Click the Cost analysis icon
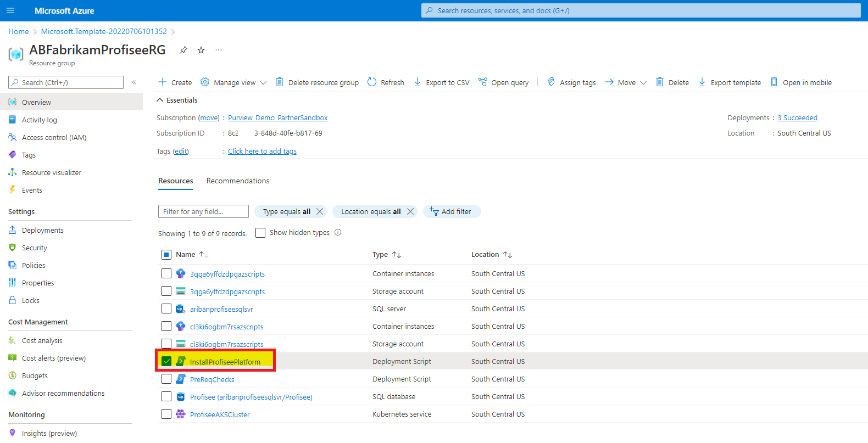Screen dimensions: 868x443 pyautogui.click(x=12, y=340)
